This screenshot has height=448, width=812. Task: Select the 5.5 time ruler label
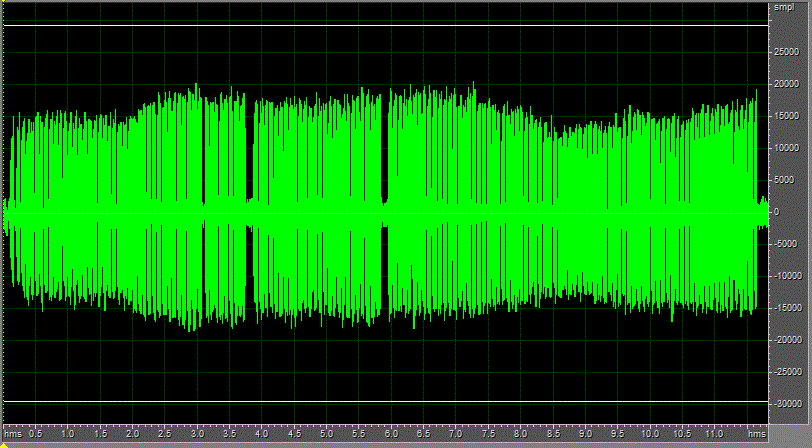click(359, 433)
